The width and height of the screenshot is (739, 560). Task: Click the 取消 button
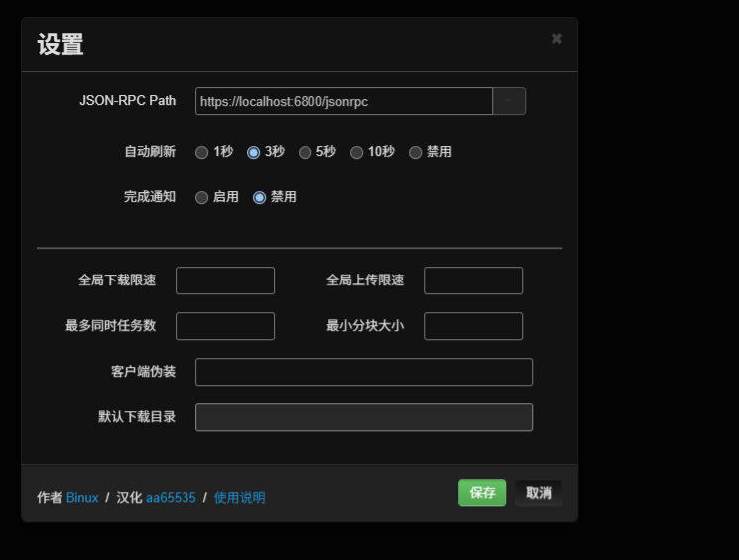pyautogui.click(x=539, y=493)
